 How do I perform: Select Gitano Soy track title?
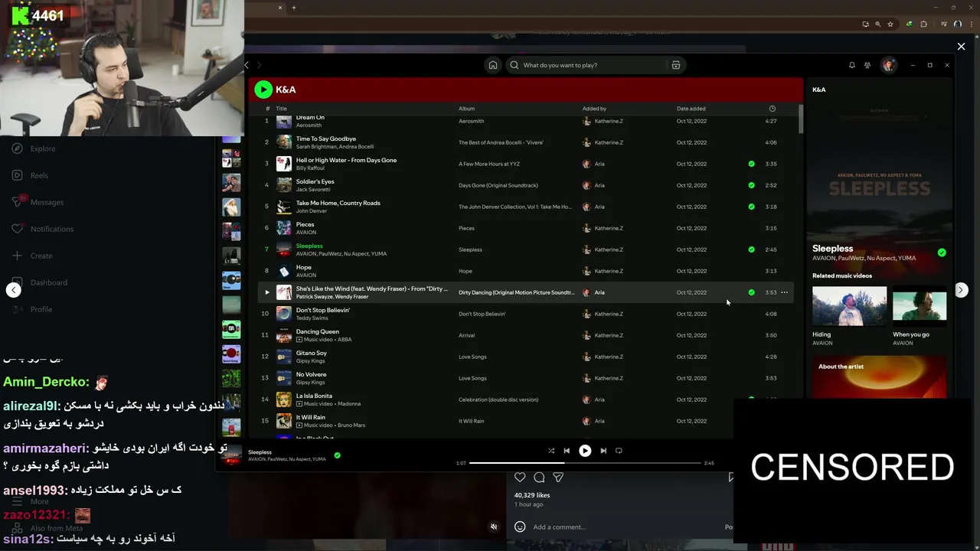pos(312,353)
